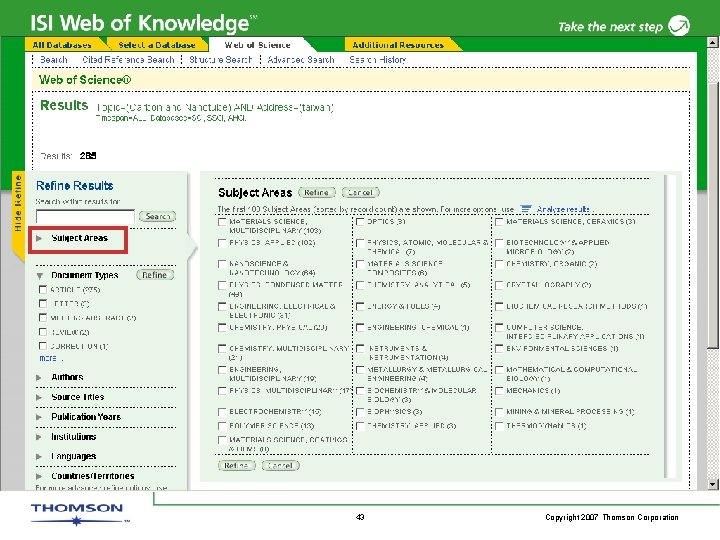Select Physics, Condensed Matter checkbox
Image resolution: width=720 pixels, height=540 pixels.
click(222, 286)
